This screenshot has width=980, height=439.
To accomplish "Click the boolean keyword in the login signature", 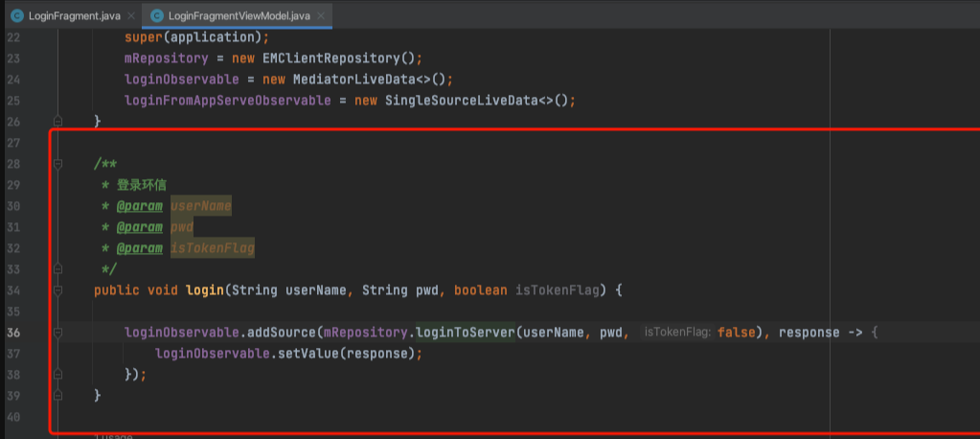I will pos(481,290).
